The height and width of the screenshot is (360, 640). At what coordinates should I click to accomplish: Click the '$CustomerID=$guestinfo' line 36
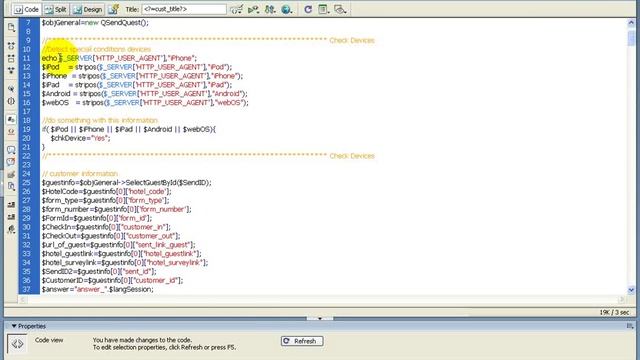click(x=112, y=280)
